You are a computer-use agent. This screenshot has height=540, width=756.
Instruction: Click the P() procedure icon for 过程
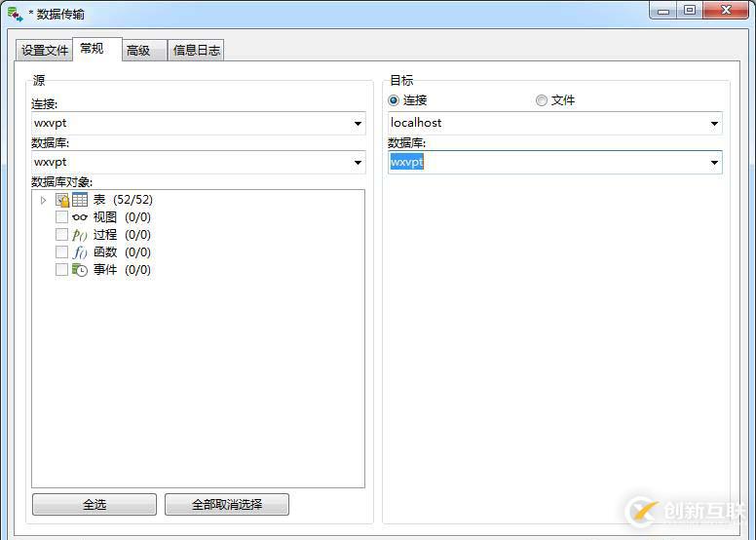tap(80, 235)
